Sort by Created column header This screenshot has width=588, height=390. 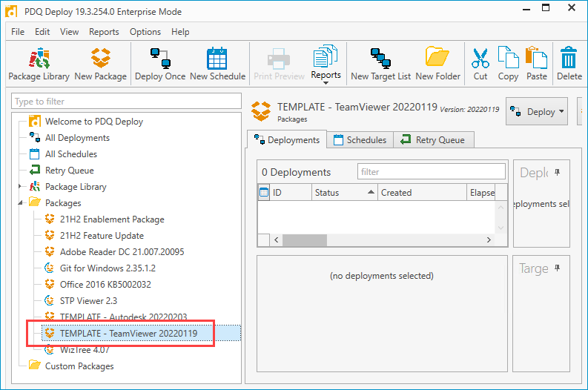pyautogui.click(x=422, y=192)
